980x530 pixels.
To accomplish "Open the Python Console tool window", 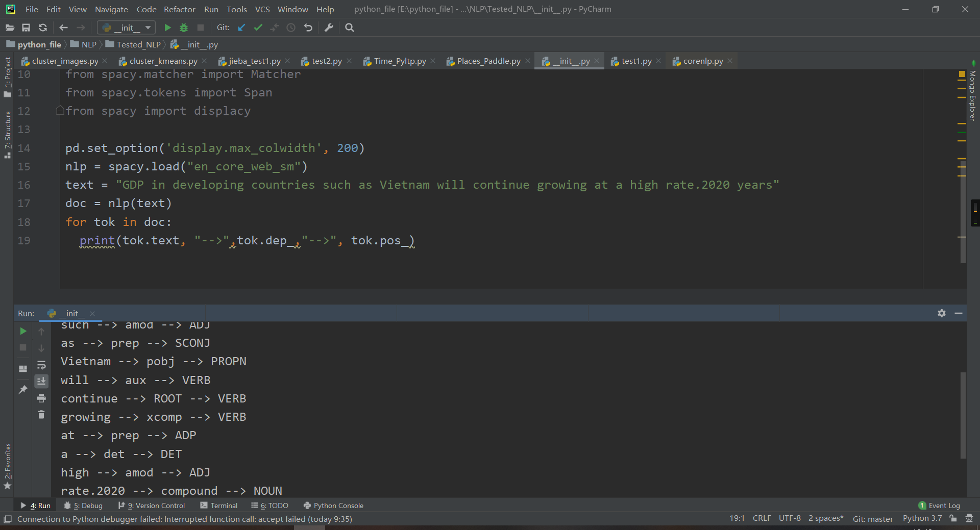I will pyautogui.click(x=333, y=506).
